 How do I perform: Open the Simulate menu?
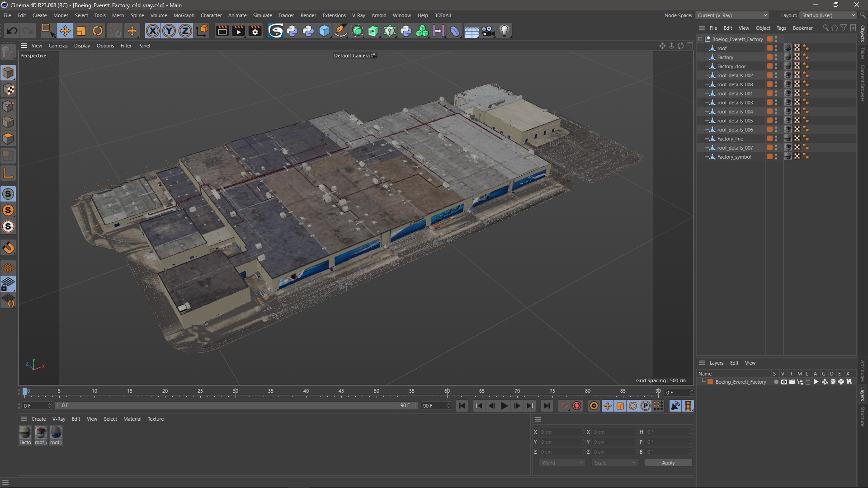tap(262, 15)
